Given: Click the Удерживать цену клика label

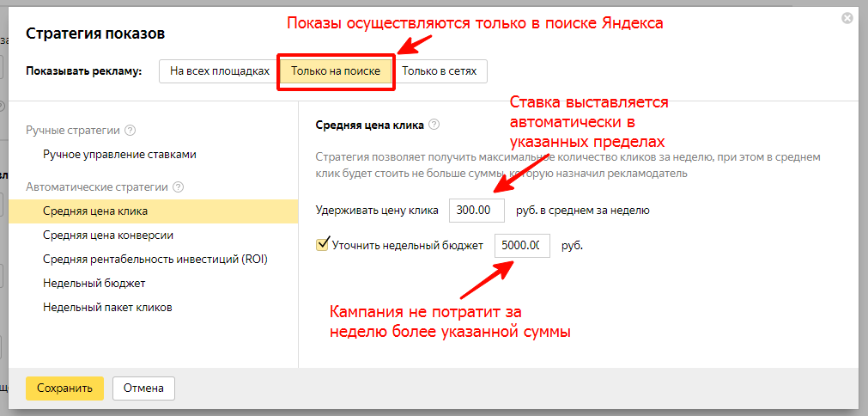Looking at the screenshot, I should (377, 211).
